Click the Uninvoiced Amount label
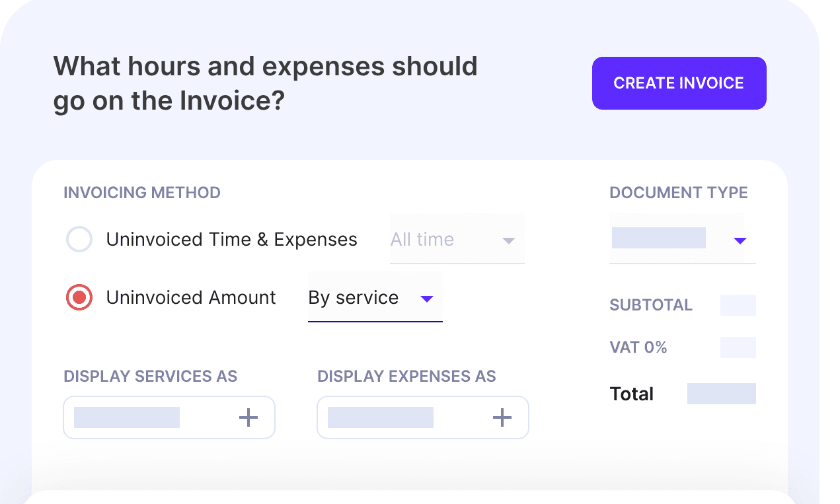 tap(191, 298)
